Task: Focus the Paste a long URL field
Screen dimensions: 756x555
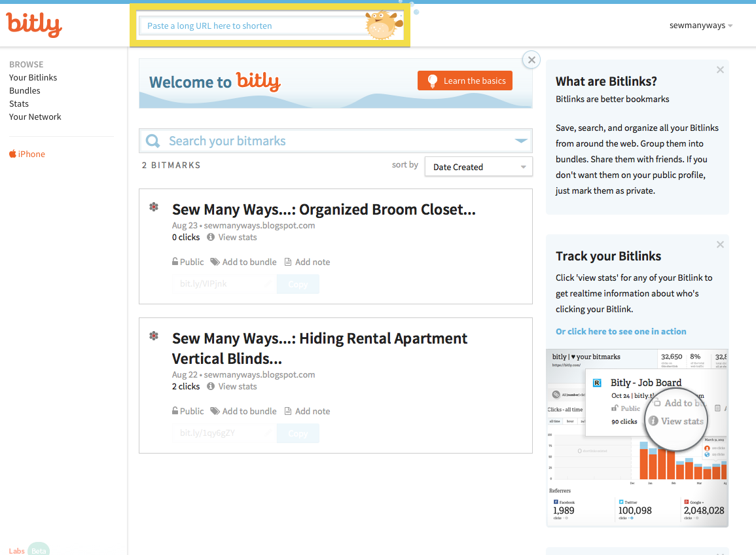Action: [253, 26]
